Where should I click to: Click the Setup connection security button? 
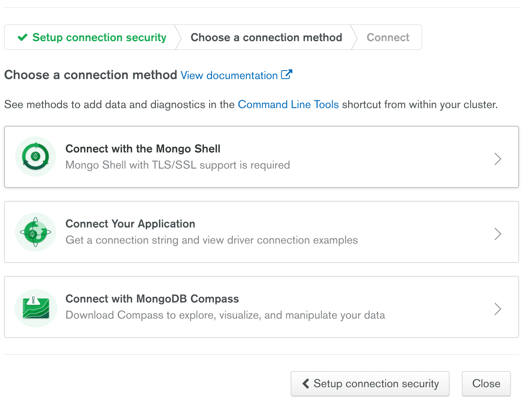click(370, 384)
